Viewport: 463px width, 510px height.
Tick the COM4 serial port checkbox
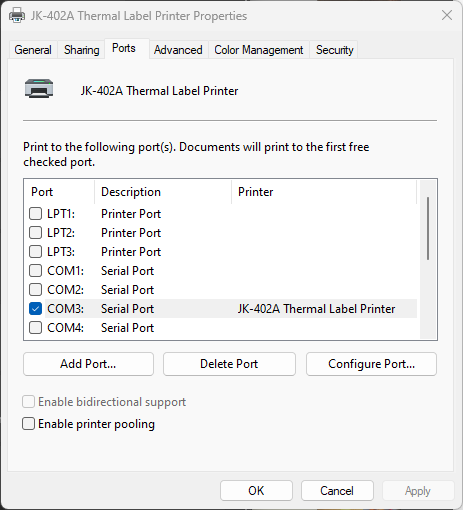pyautogui.click(x=35, y=328)
